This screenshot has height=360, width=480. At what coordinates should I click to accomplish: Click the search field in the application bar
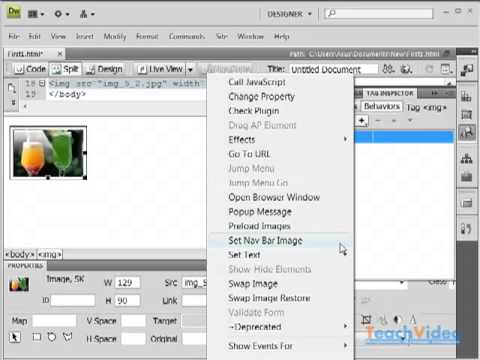point(379,14)
